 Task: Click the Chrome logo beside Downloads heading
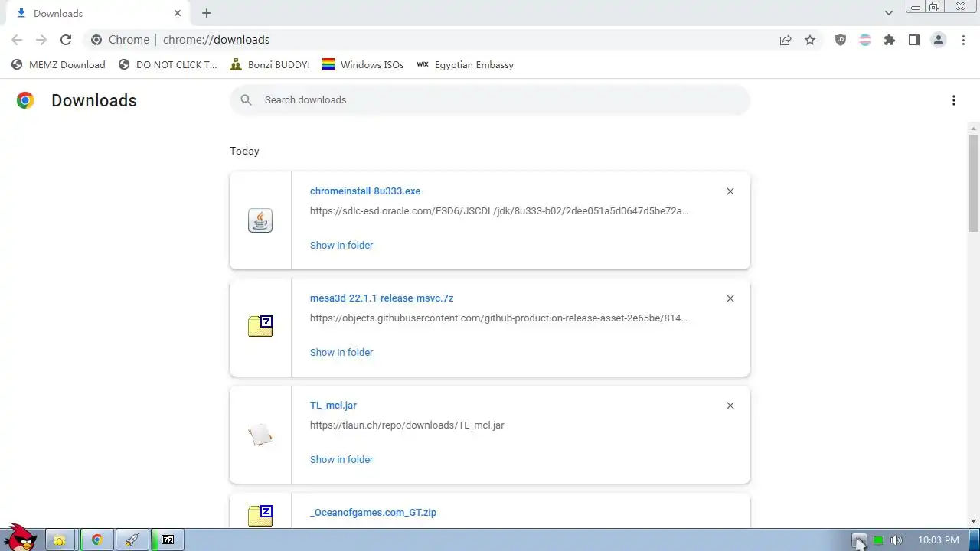tap(25, 100)
